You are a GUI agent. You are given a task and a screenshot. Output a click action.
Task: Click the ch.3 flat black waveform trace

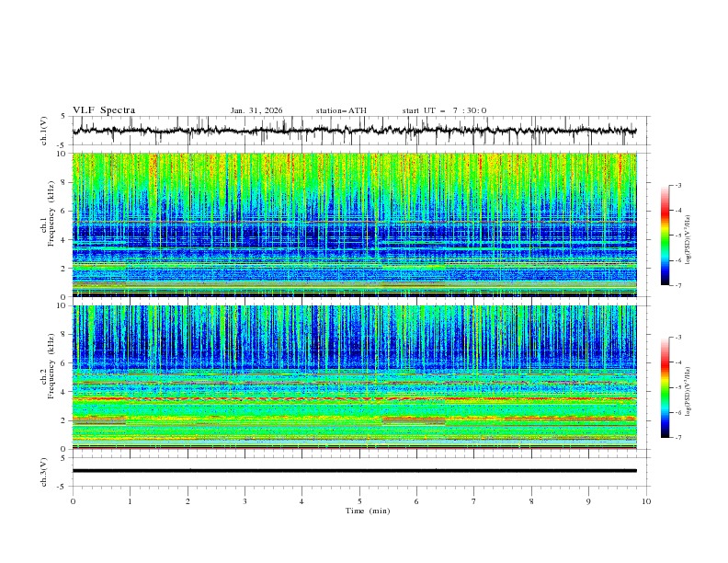click(x=354, y=471)
